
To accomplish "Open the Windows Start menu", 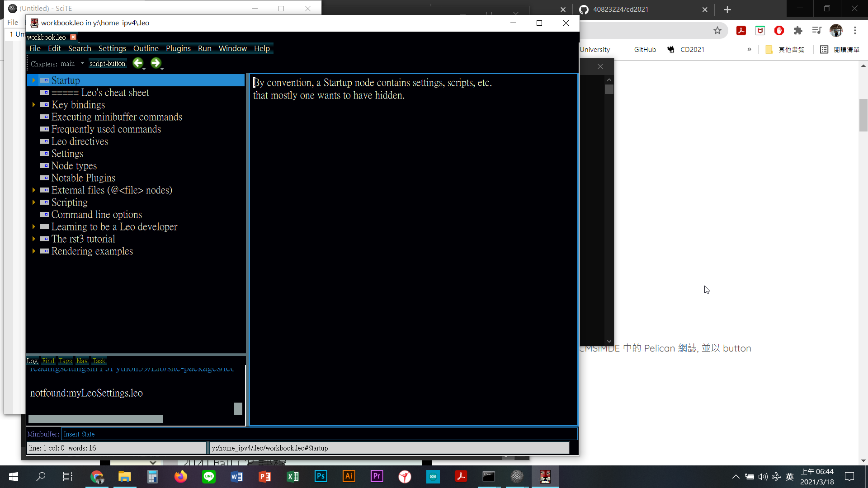I will point(14,476).
